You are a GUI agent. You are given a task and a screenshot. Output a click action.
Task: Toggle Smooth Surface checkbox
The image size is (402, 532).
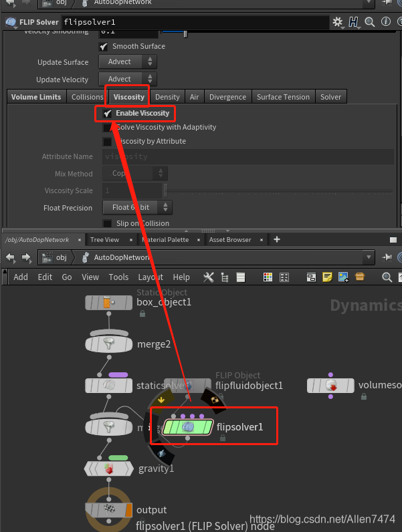coord(104,47)
